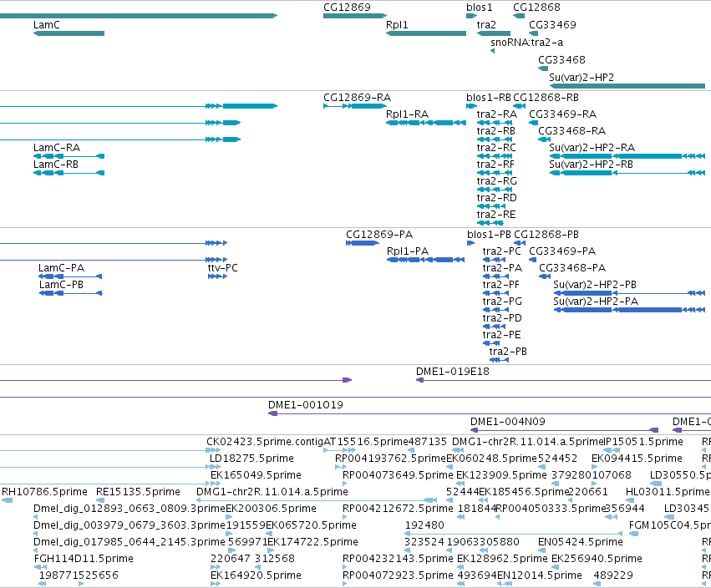
Task: Select protein CG12868-PB
Action: [520, 243]
